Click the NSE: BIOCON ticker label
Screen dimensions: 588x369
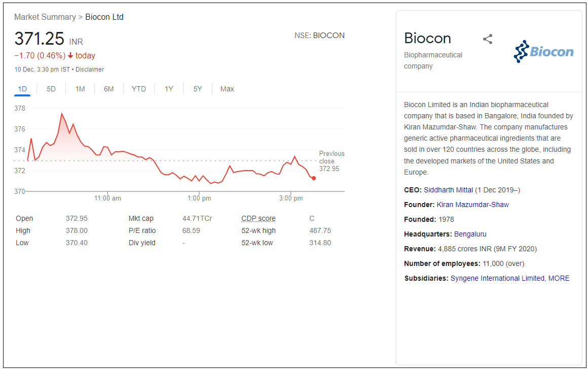point(319,36)
